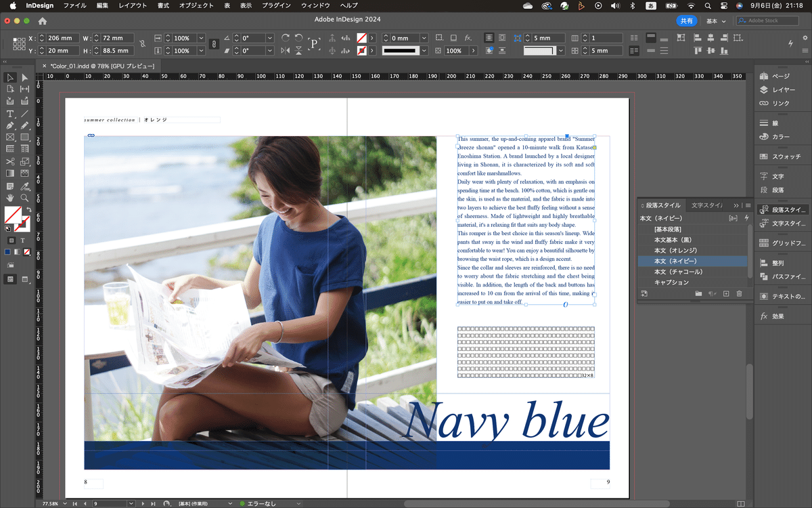The height and width of the screenshot is (508, 812).
Task: Create new paragraph style in panel
Action: coord(726,293)
